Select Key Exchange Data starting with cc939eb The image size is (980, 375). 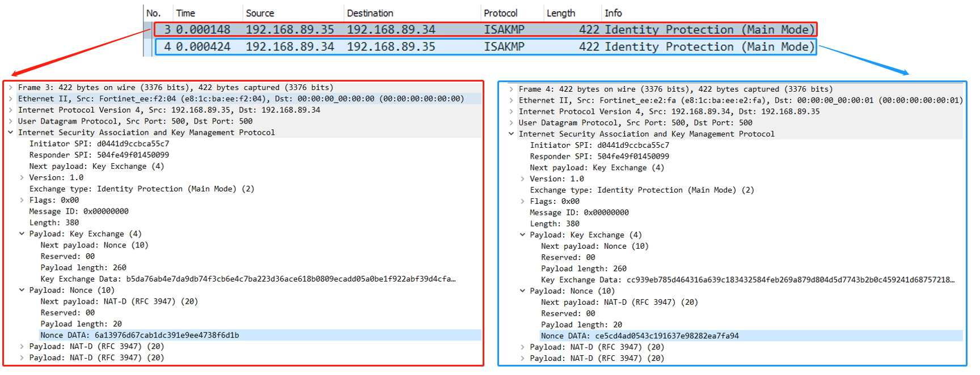pyautogui.click(x=747, y=280)
